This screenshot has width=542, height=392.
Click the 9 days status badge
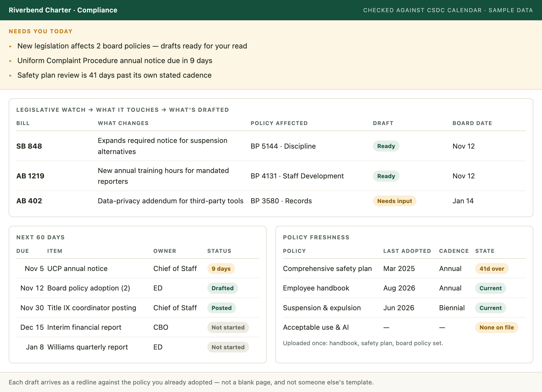(x=221, y=269)
